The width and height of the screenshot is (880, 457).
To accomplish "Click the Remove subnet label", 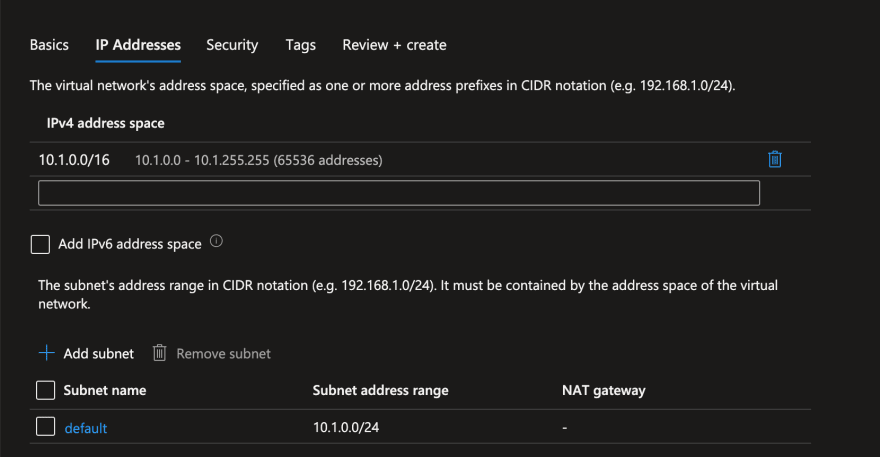I will [223, 354].
